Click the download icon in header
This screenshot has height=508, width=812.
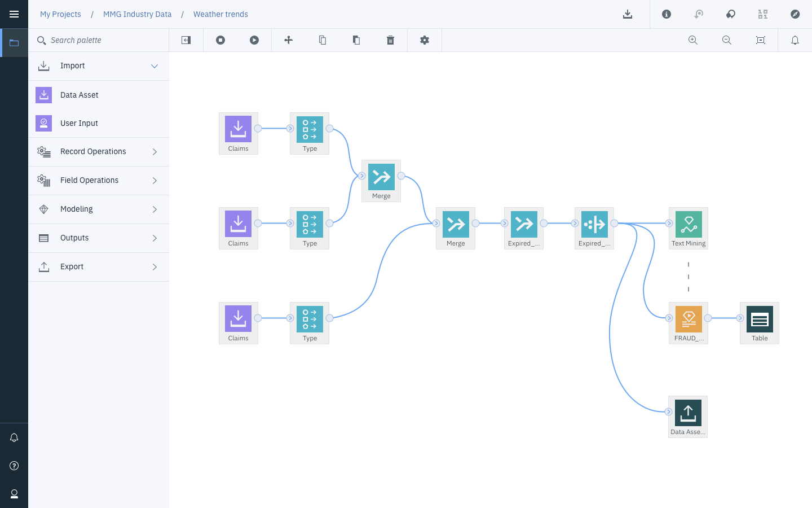pos(628,14)
